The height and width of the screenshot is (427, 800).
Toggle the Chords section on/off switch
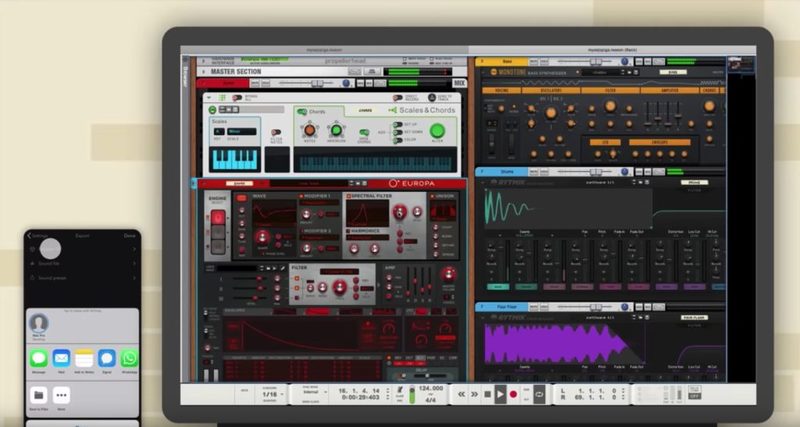click(x=302, y=112)
